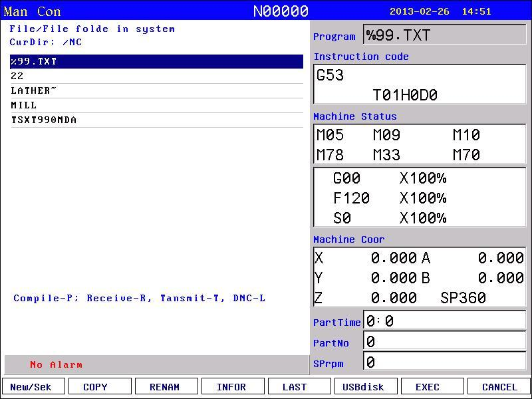Select the MILL file

[x=156, y=105]
